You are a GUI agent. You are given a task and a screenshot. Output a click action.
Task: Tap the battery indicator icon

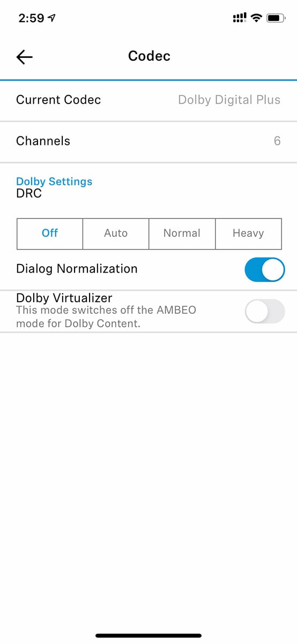tap(276, 18)
